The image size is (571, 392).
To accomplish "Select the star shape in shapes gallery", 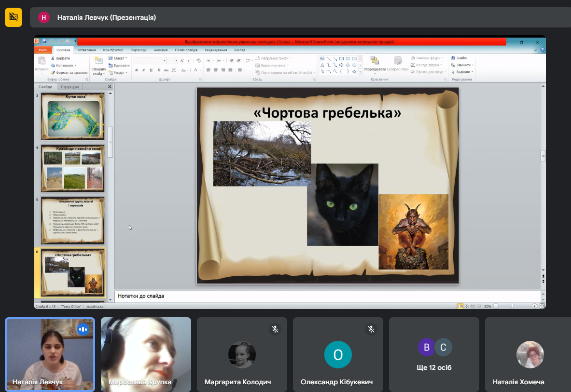I will click(x=354, y=72).
